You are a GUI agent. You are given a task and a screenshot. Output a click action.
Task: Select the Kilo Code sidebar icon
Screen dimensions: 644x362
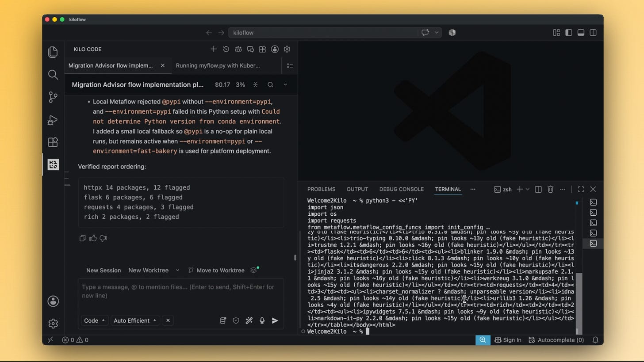click(53, 165)
